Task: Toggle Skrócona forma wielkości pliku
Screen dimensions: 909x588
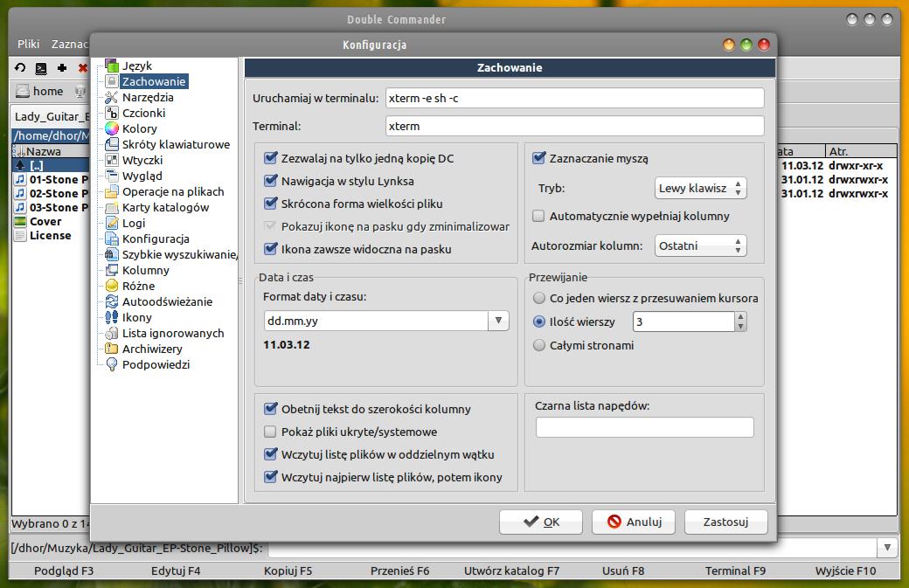Action: [270, 204]
